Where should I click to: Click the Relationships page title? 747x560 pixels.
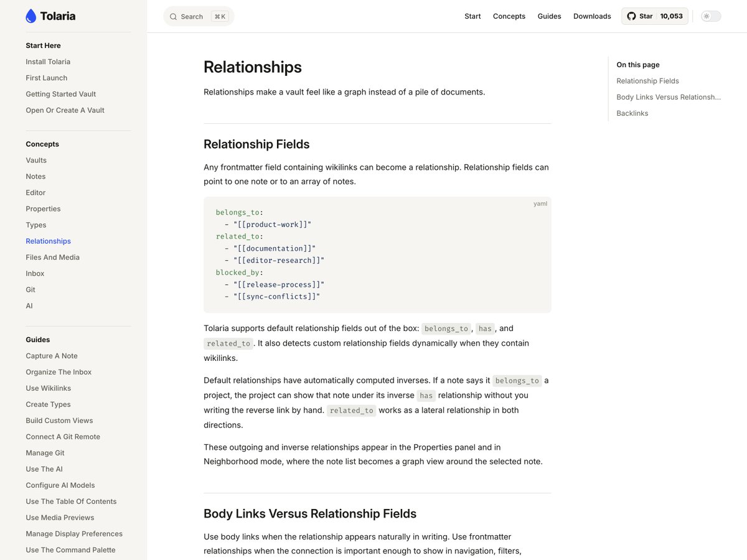point(253,67)
